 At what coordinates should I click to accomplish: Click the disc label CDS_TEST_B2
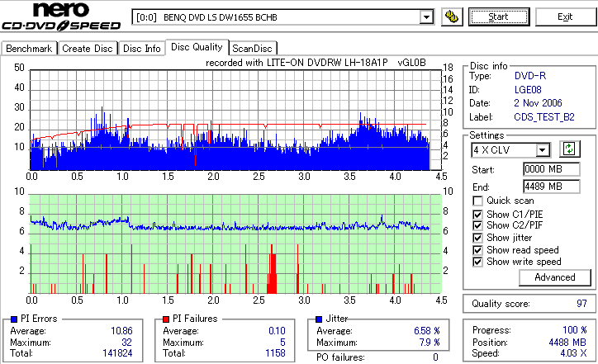coord(544,117)
